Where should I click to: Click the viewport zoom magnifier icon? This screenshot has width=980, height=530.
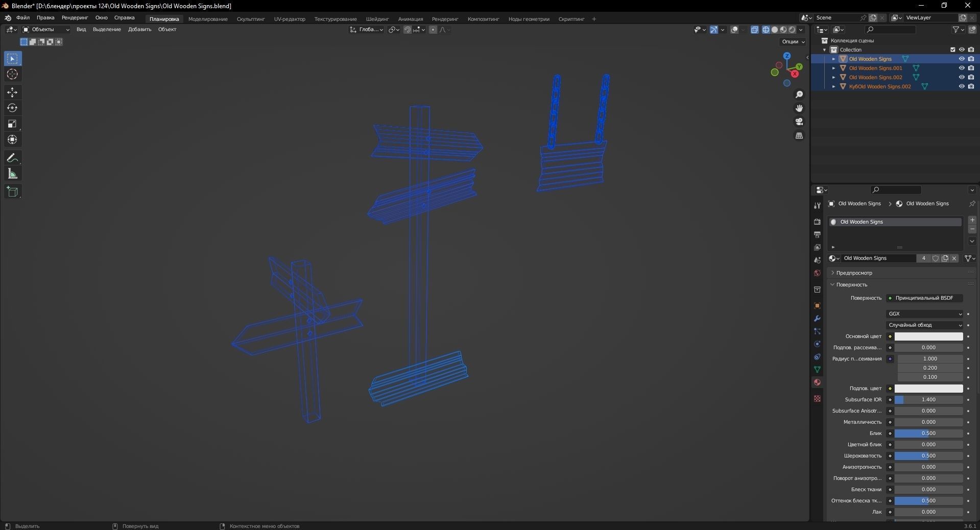(x=799, y=95)
